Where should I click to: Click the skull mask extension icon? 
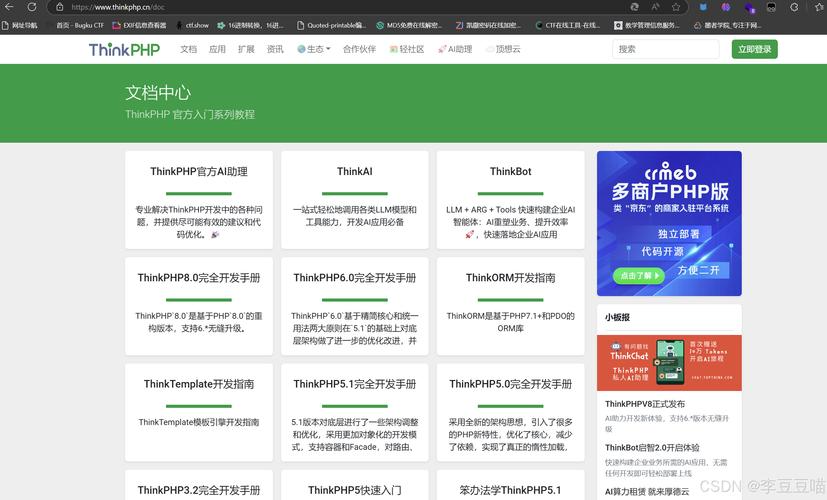tap(772, 7)
